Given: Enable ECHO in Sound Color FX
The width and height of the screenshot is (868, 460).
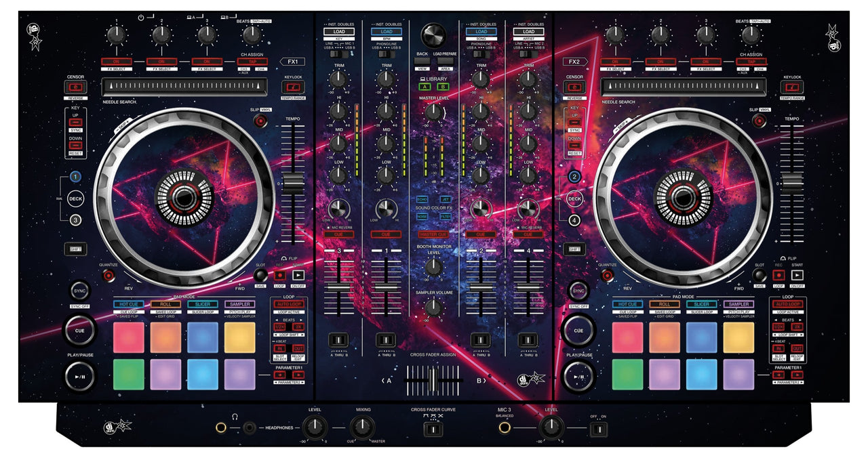Looking at the screenshot, I should [x=422, y=199].
